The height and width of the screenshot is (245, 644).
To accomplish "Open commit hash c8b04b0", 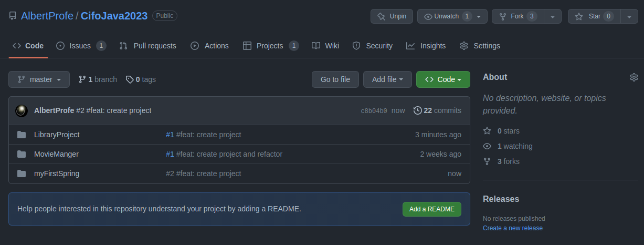I will tap(374, 111).
